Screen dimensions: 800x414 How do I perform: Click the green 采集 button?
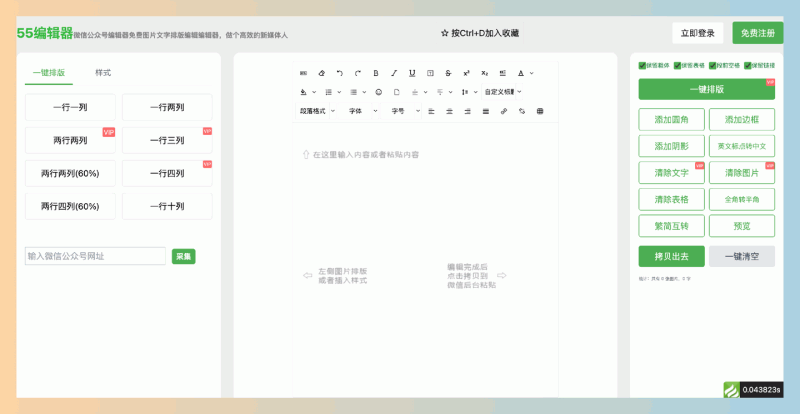tap(184, 257)
